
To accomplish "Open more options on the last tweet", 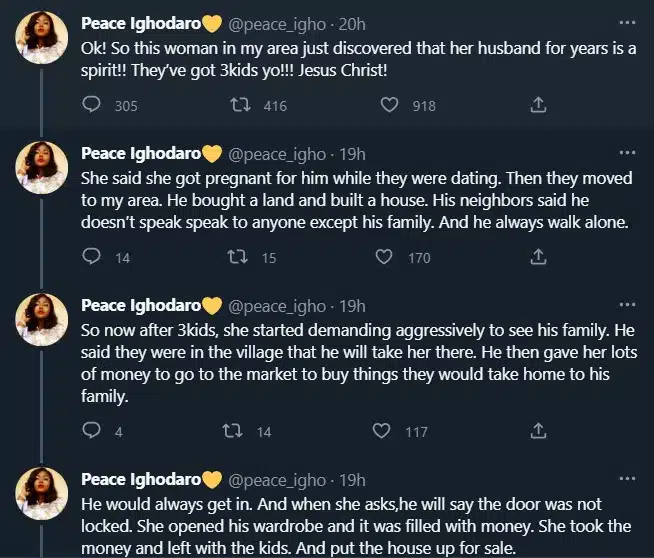I will (x=627, y=479).
